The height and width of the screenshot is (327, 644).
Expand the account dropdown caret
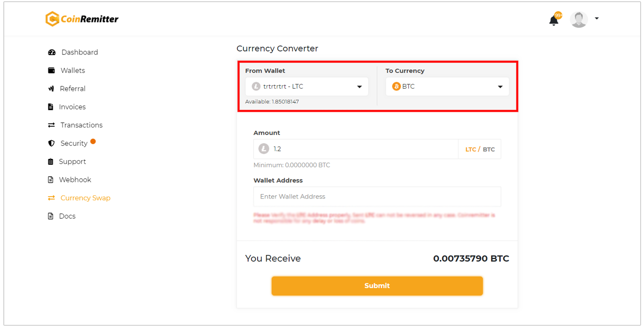[597, 18]
